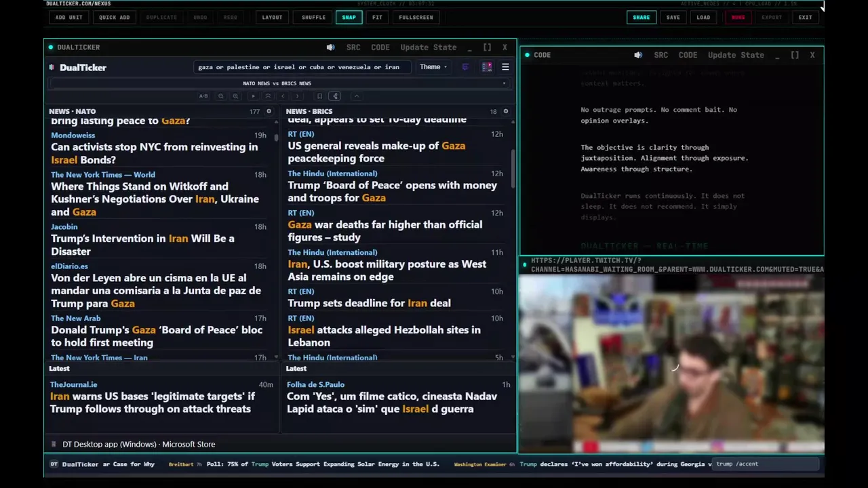Open DT Desktop app Microsoft Store link
The height and width of the screenshot is (488, 868).
tap(139, 444)
